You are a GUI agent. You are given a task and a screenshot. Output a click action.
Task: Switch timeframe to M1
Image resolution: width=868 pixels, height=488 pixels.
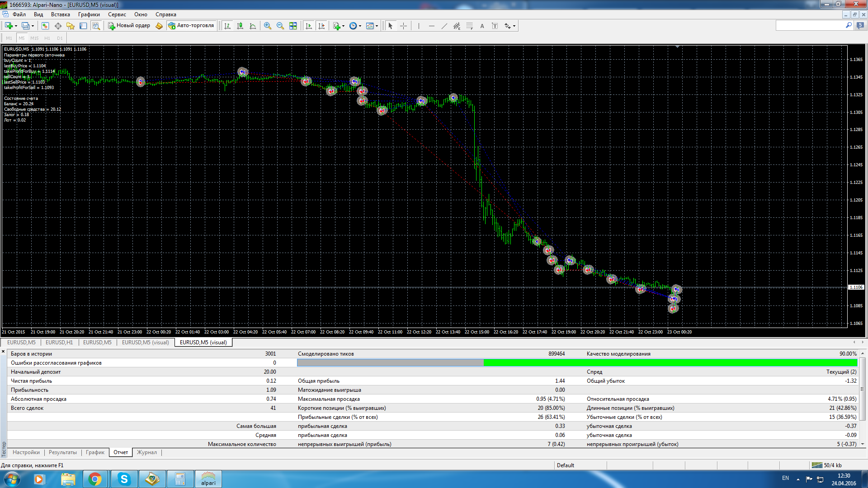coord(9,38)
